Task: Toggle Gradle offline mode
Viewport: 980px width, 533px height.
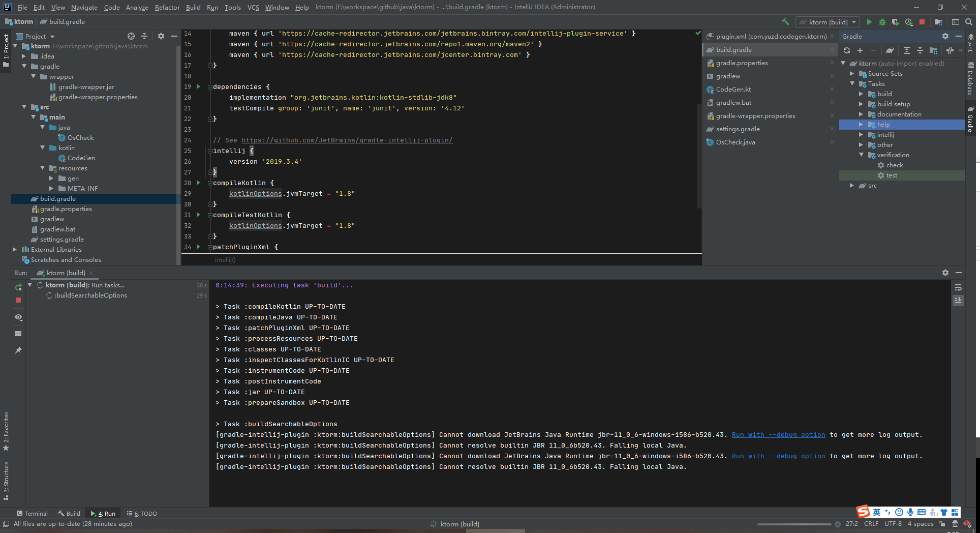Action: [x=951, y=50]
